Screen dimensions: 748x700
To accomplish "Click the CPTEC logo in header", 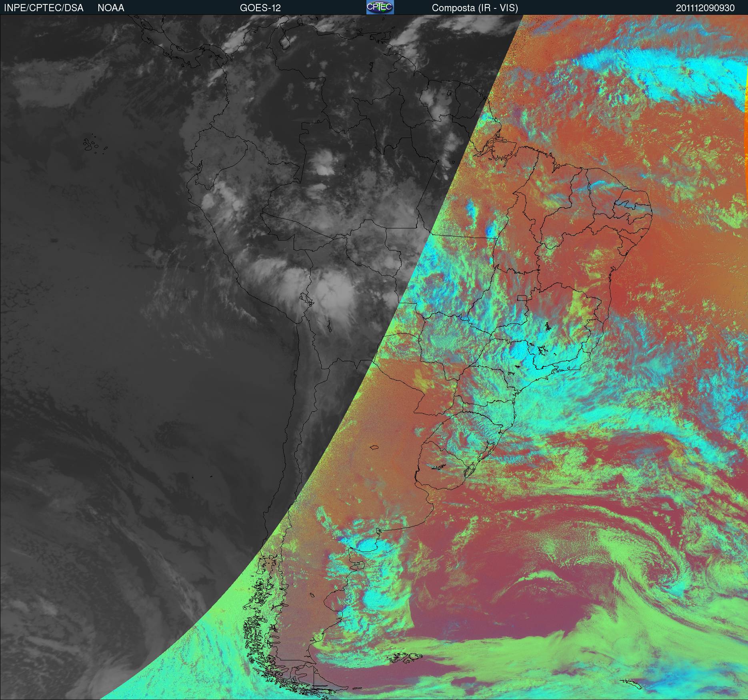I will tap(380, 7).
